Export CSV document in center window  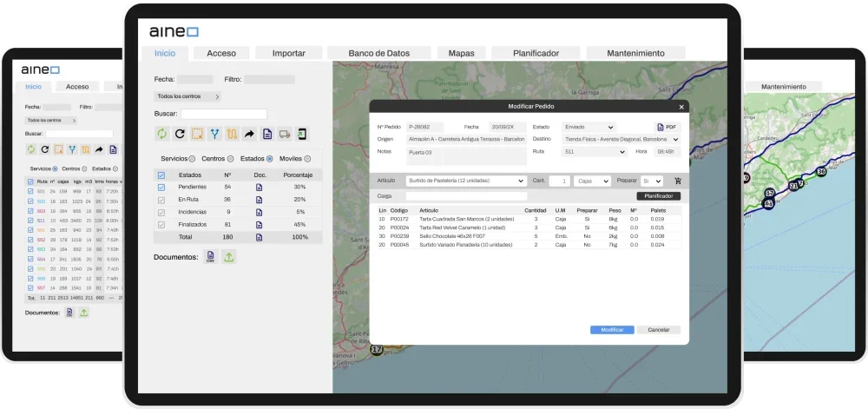pyautogui.click(x=210, y=257)
